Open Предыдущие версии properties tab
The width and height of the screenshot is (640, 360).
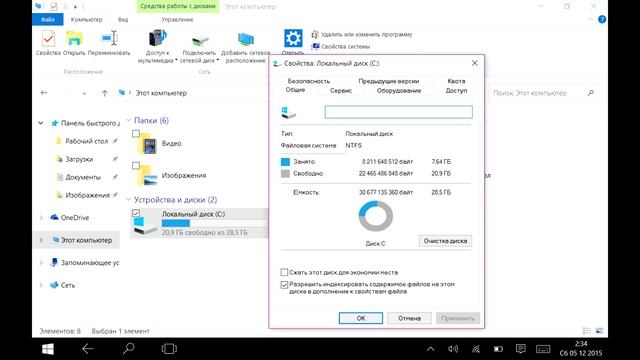click(x=389, y=81)
